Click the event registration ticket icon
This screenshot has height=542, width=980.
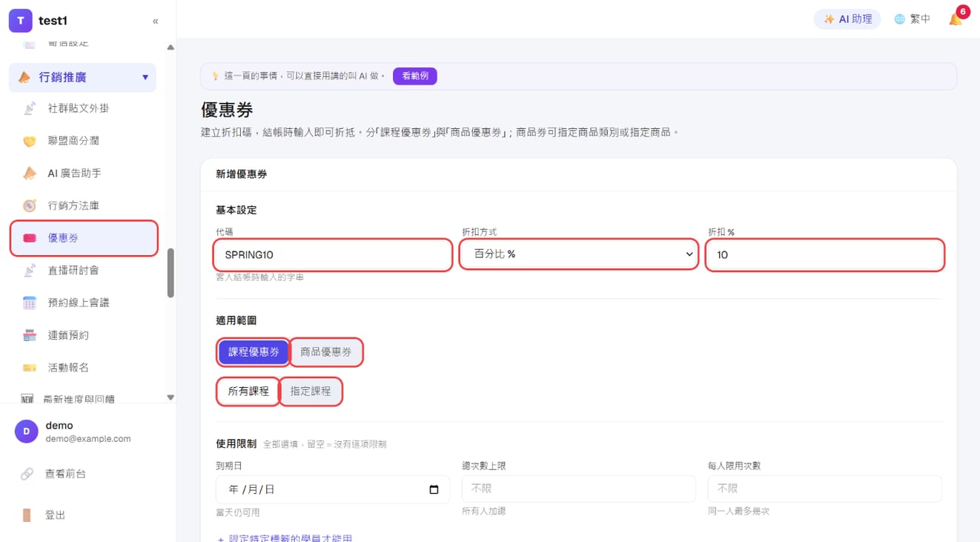coord(30,368)
